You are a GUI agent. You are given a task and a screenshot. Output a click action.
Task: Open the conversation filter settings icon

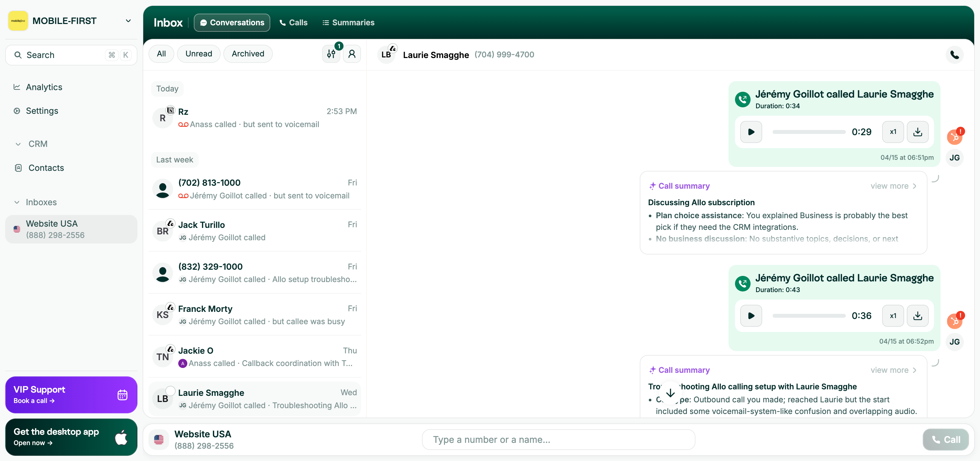pos(331,54)
